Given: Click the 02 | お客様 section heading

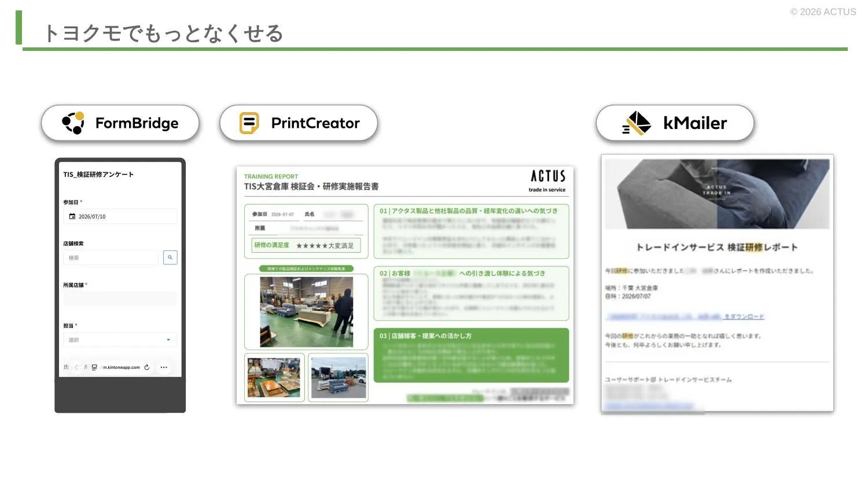Looking at the screenshot, I should (x=462, y=273).
